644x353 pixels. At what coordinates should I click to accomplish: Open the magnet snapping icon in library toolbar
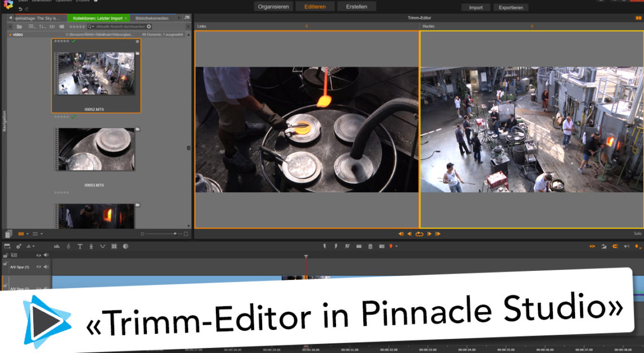(x=60, y=27)
